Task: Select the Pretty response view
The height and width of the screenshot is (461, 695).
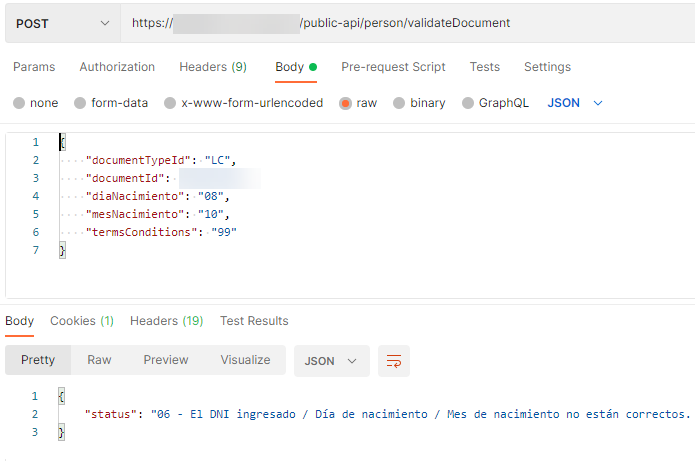Action: click(38, 360)
